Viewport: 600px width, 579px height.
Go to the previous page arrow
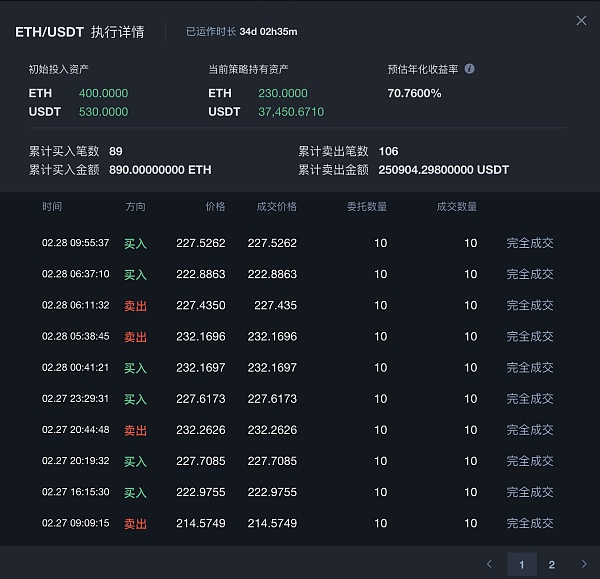point(489,564)
